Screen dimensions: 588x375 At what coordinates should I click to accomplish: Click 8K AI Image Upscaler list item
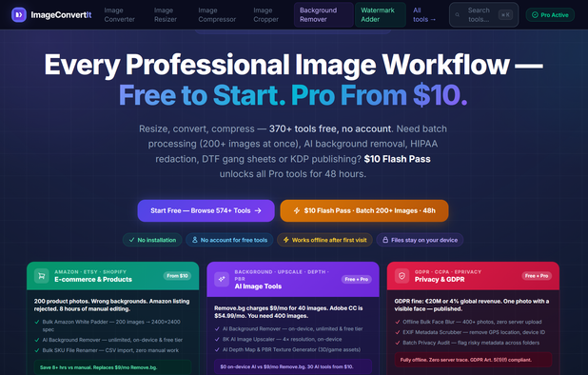282,339
